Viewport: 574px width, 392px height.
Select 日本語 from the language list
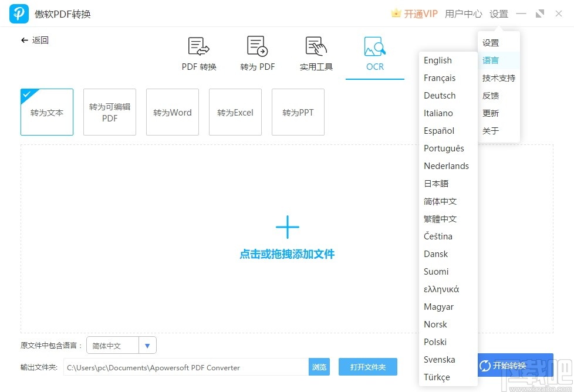[435, 183]
